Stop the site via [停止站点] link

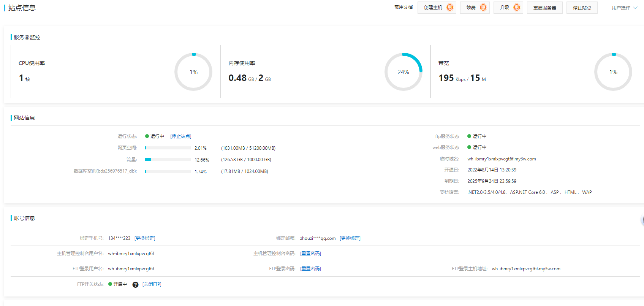pyautogui.click(x=181, y=136)
